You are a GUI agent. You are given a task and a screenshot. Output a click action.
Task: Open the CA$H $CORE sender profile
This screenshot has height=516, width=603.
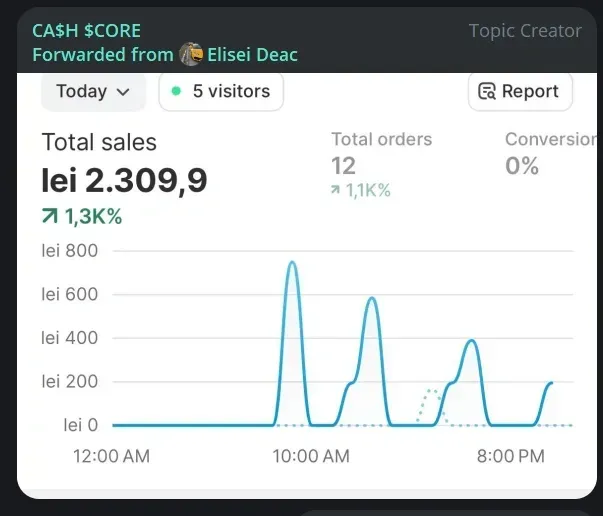(x=86, y=31)
